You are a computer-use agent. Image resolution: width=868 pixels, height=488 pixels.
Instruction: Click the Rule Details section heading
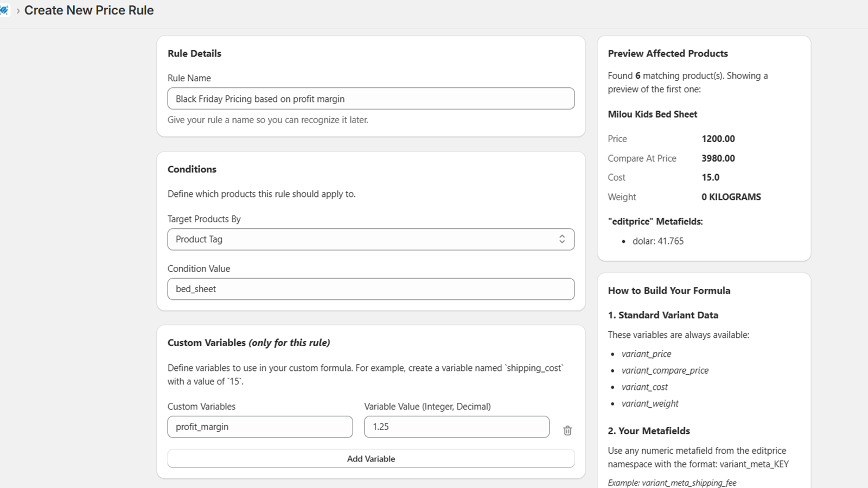click(194, 53)
